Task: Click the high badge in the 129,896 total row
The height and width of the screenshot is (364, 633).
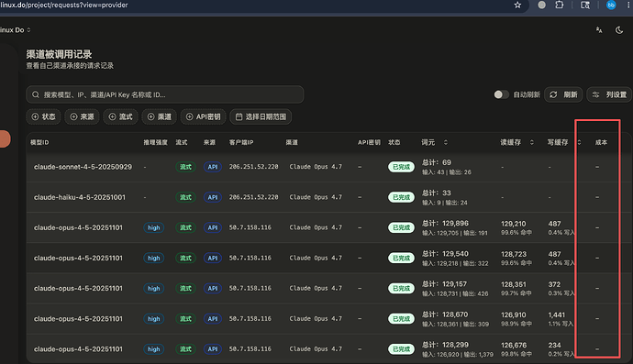Action: click(154, 227)
